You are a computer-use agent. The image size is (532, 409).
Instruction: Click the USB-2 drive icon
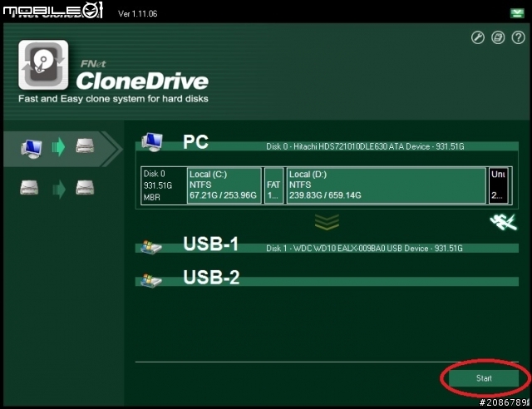[x=151, y=280]
